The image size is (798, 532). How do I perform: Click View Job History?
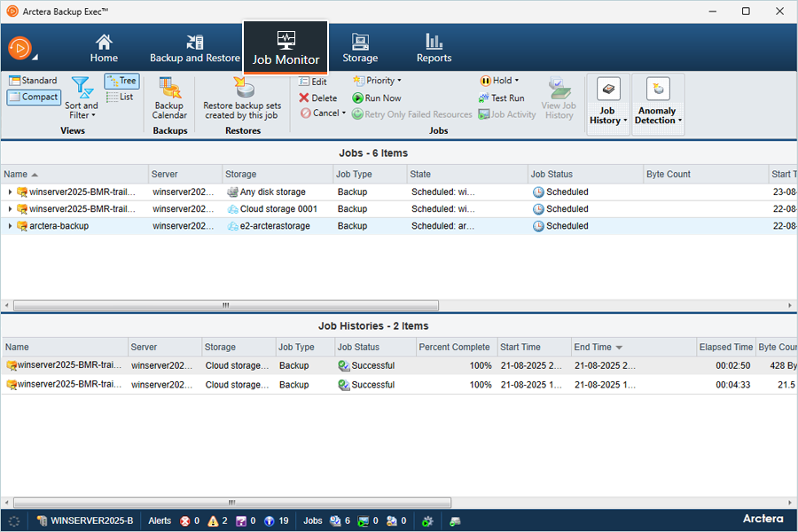point(559,98)
